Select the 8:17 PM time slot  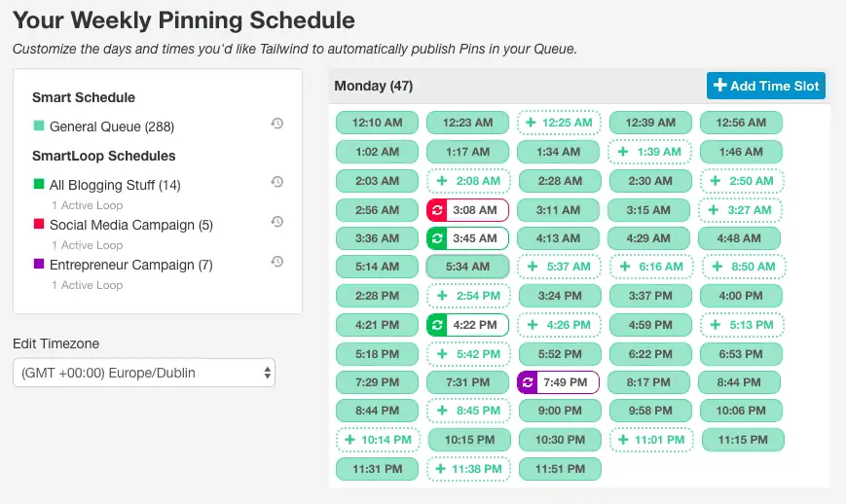(648, 382)
